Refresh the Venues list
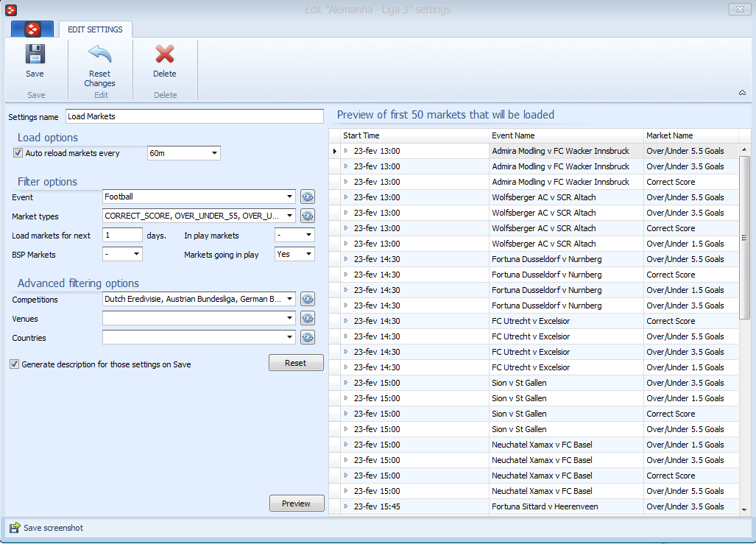The height and width of the screenshot is (544, 756). 308,318
